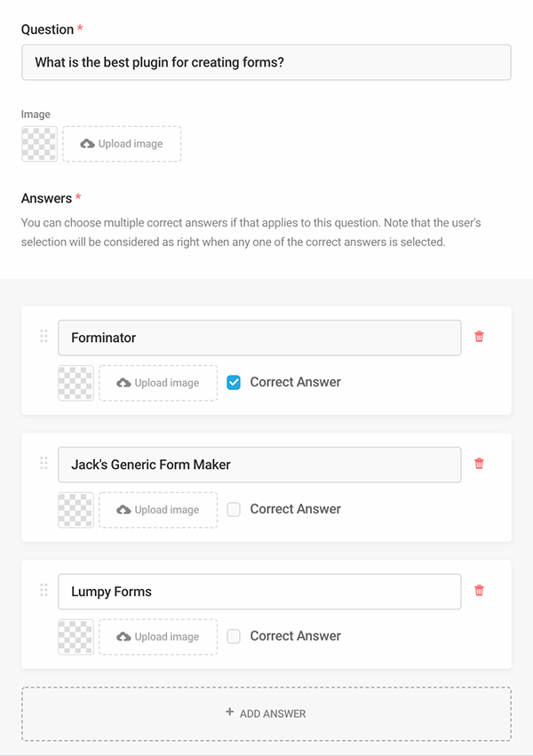The height and width of the screenshot is (756, 533).
Task: Add a new answer option
Action: (x=266, y=713)
